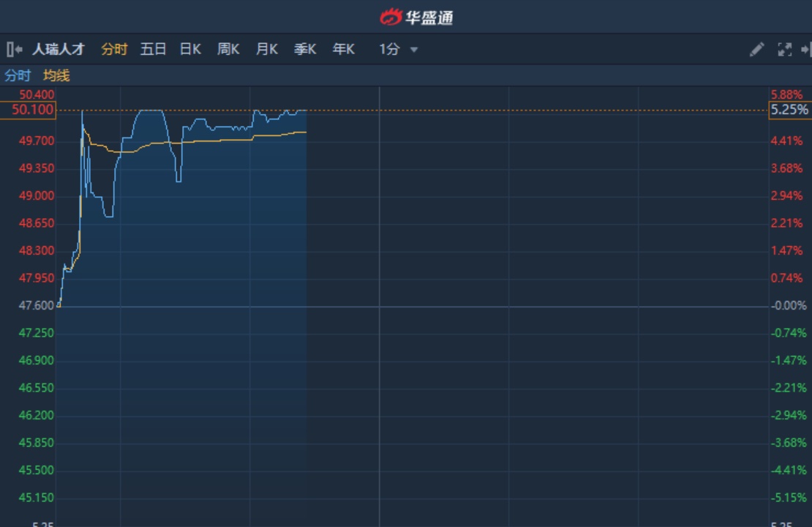Click the 46.550 price axis label

[37, 388]
